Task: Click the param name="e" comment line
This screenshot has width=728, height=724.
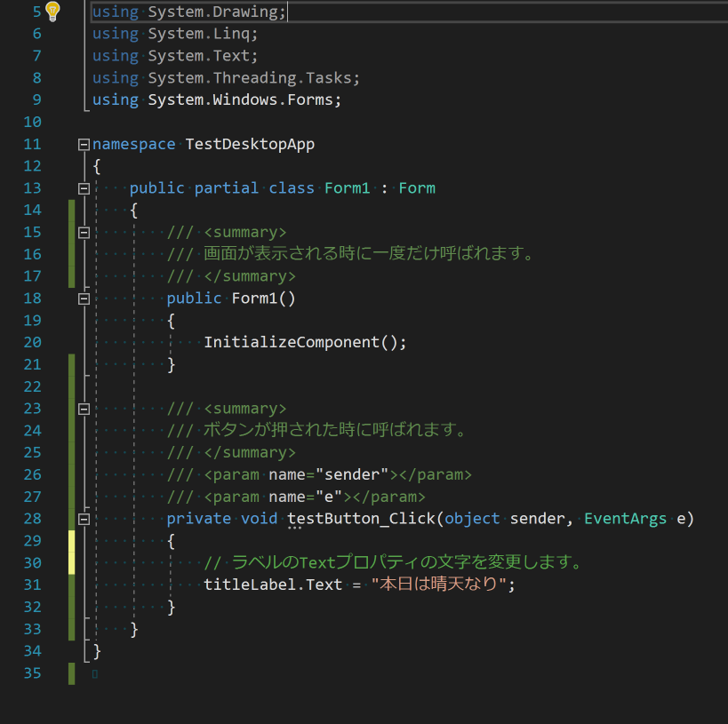Action: pyautogui.click(x=296, y=497)
